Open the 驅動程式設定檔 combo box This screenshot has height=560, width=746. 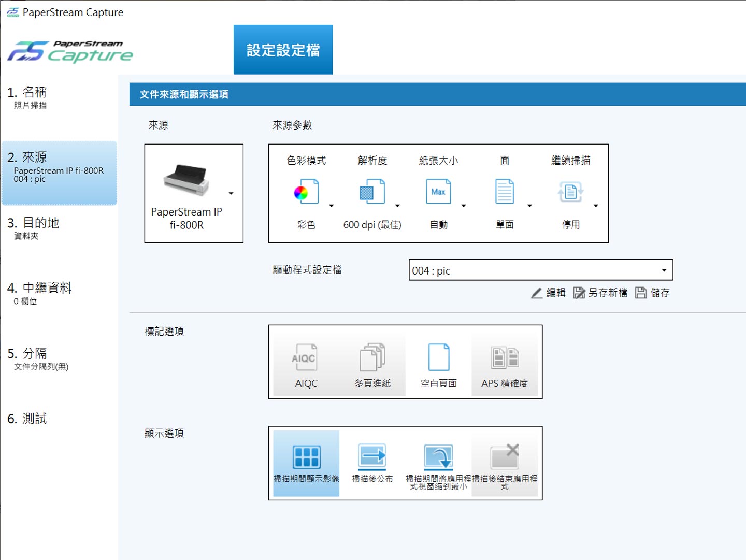(541, 270)
